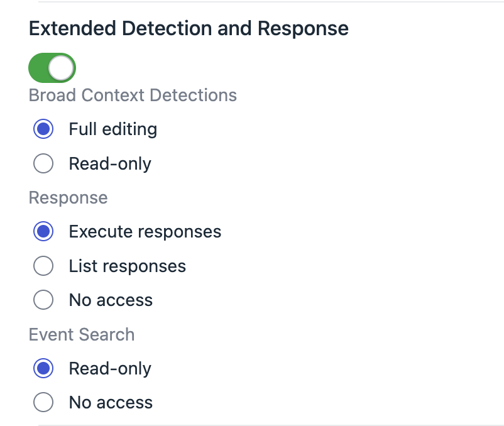This screenshot has width=504, height=426.
Task: Click 'No access' text under Event Search
Action: (x=111, y=403)
